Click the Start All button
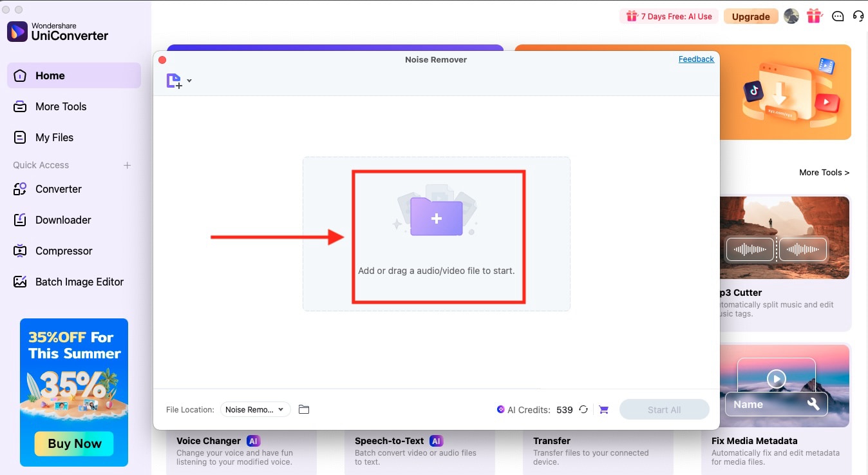 [x=664, y=409]
